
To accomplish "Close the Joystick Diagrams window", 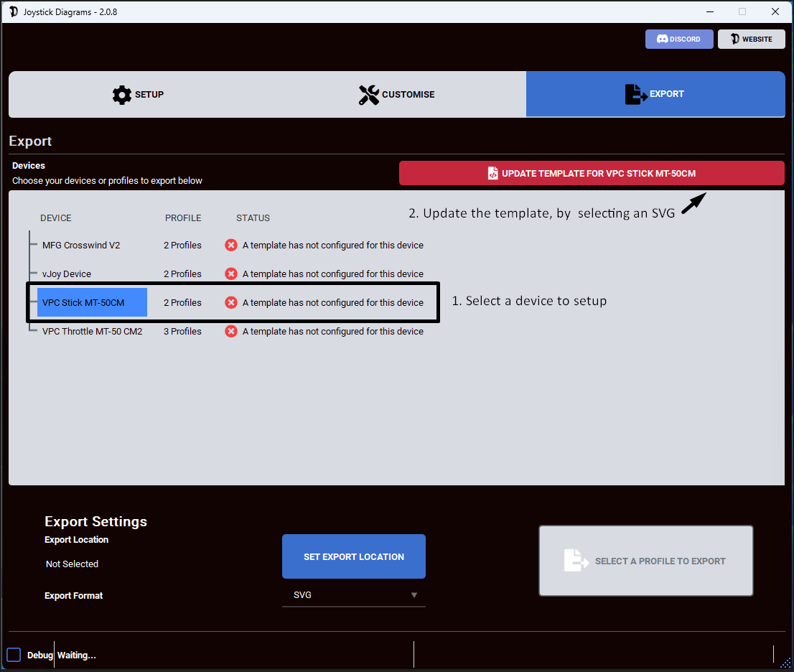I will (x=775, y=11).
